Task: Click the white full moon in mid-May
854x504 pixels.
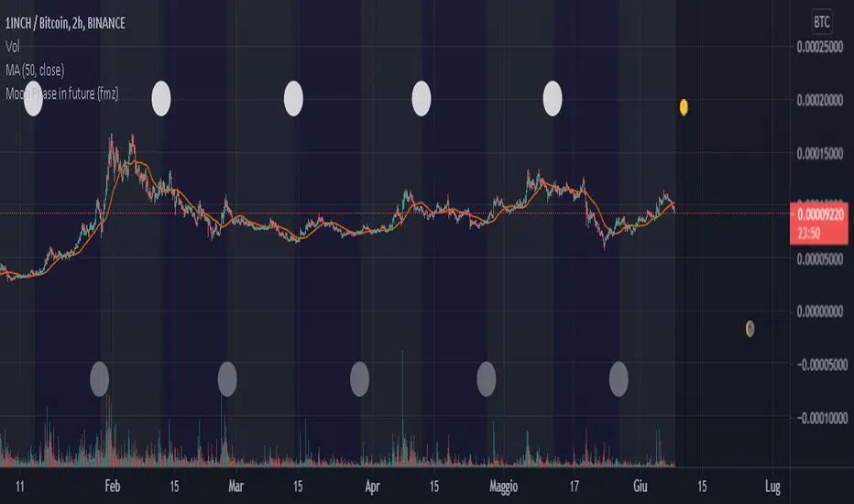Action: (x=553, y=99)
